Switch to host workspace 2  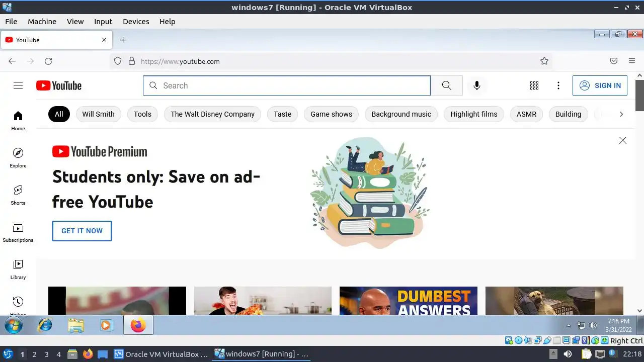pyautogui.click(x=35, y=354)
